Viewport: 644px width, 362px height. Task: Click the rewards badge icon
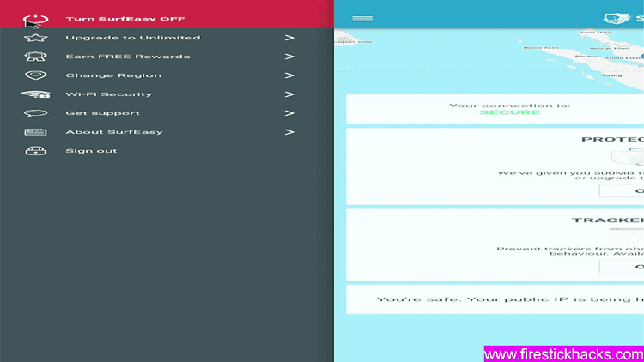pyautogui.click(x=36, y=57)
